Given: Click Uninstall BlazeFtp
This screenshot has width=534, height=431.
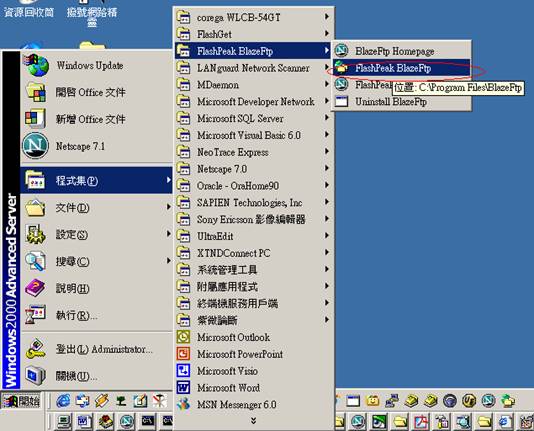Looking at the screenshot, I should click(x=402, y=101).
